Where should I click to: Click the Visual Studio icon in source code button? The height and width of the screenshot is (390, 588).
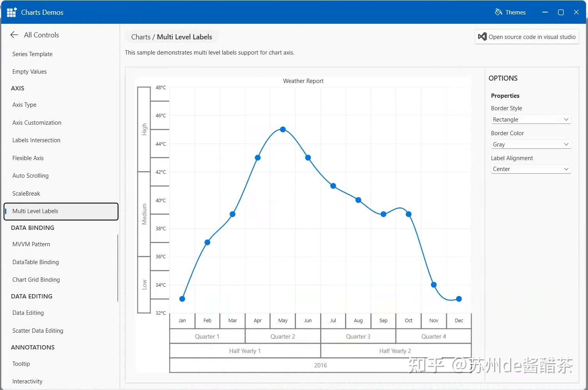(482, 36)
